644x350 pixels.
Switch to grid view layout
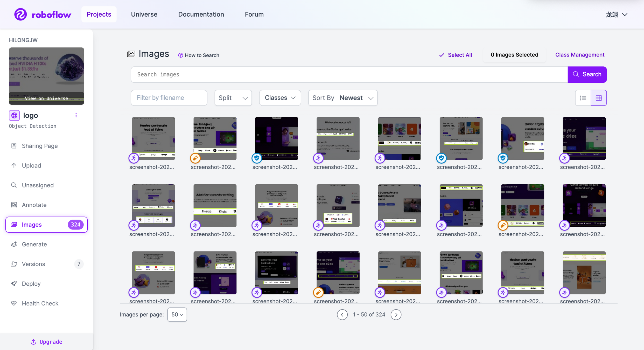(599, 98)
